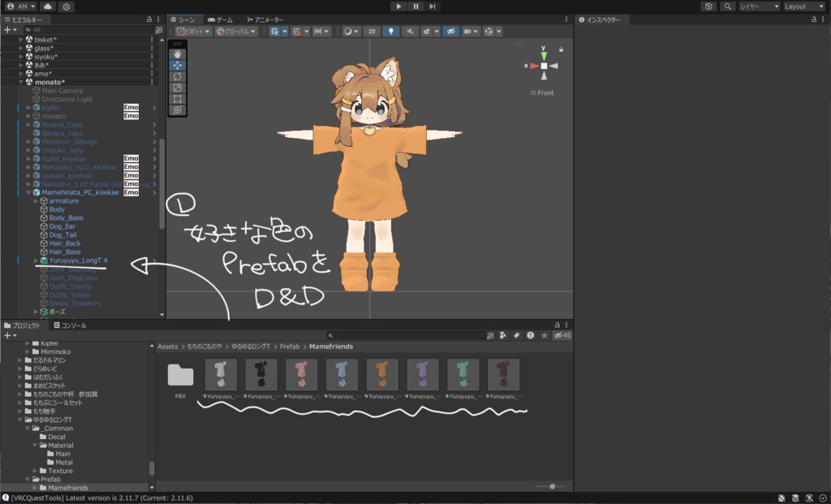
Task: Toggle hidden packages count showing 45
Action: click(x=562, y=335)
